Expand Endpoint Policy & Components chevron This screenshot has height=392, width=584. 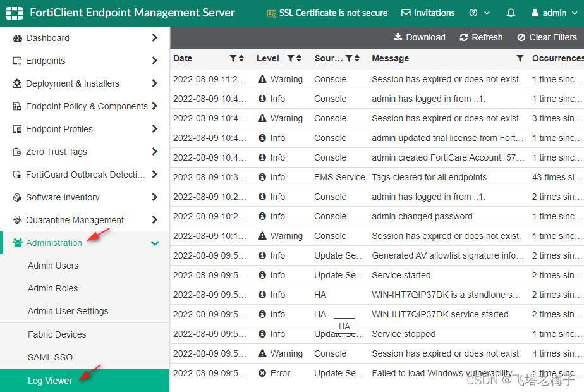coord(155,106)
